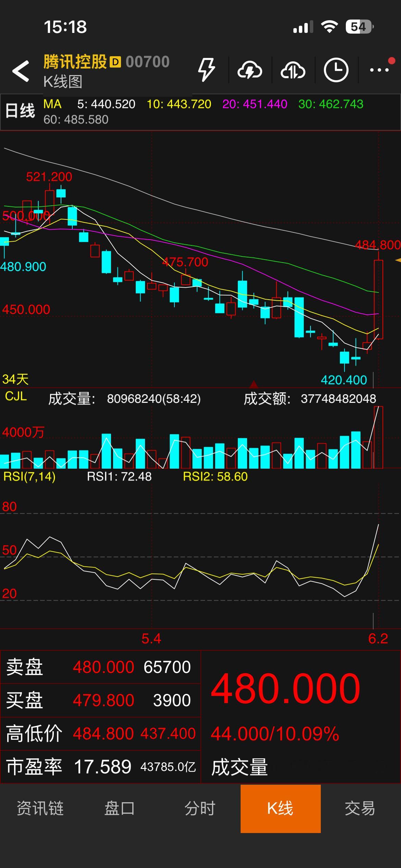Viewport: 401px width, 868px height.
Task: Tap the 484.800 latest high label
Action: click(377, 245)
